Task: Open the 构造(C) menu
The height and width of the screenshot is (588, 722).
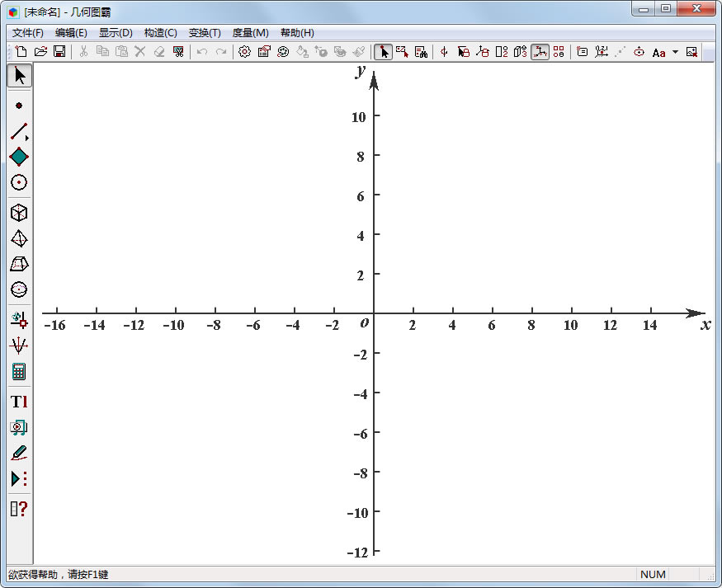Action: [160, 33]
